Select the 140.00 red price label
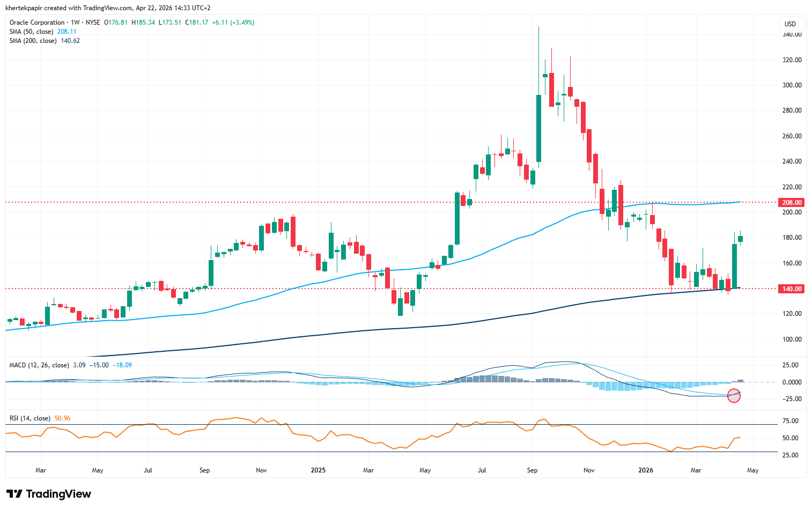 (x=792, y=289)
